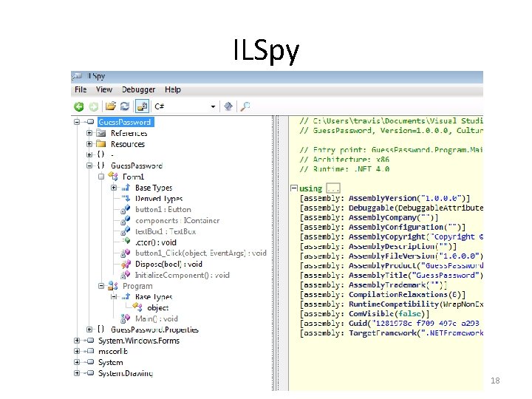Select the Form1 class
532x399 pixels.
coord(133,177)
